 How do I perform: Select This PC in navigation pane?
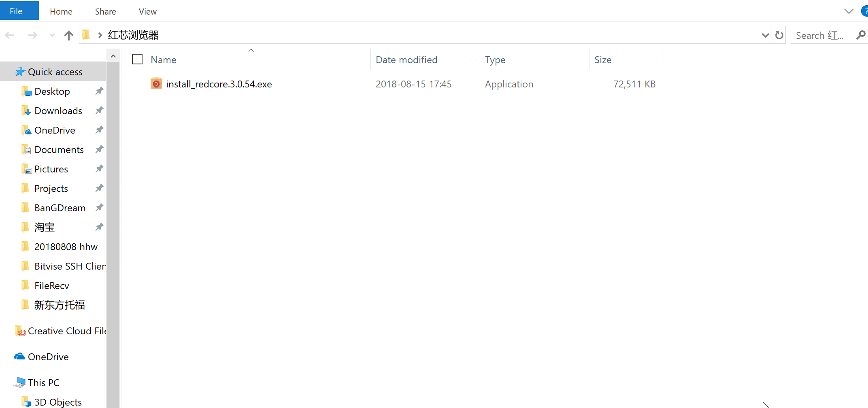pos(43,382)
